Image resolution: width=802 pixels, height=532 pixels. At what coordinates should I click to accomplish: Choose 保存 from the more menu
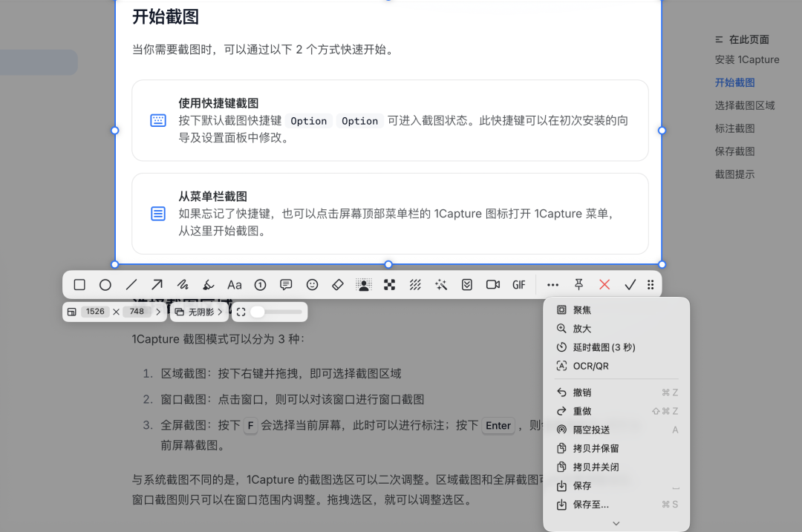(x=616, y=485)
